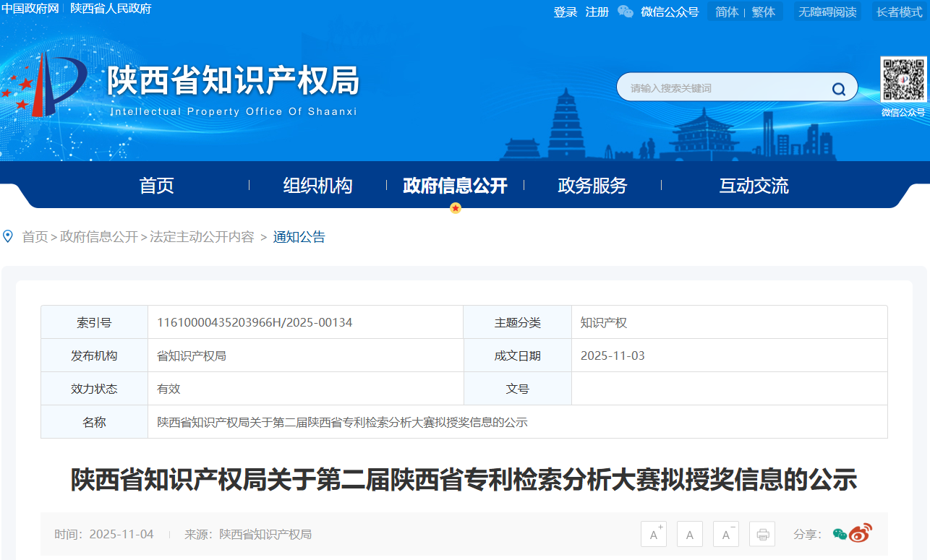
Task: Click the search magnifier icon
Action: [838, 89]
